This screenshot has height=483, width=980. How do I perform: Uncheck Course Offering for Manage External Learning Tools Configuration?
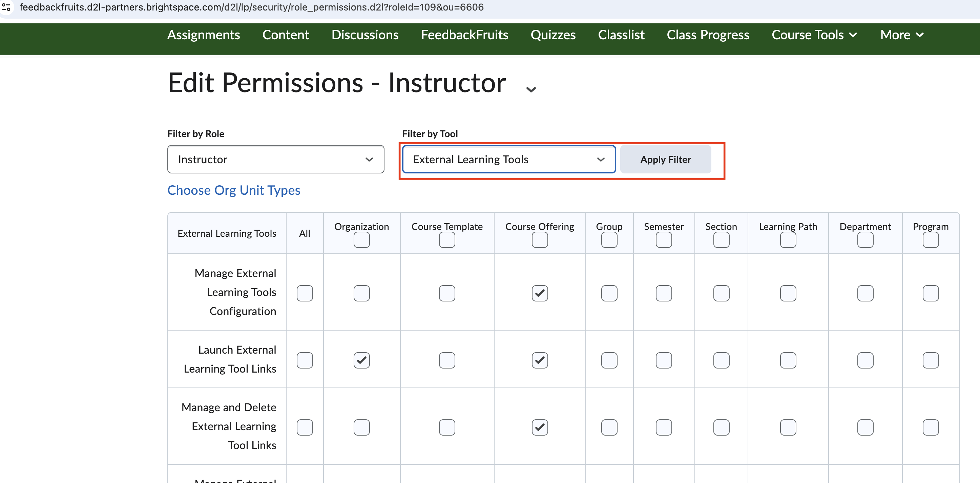click(539, 293)
